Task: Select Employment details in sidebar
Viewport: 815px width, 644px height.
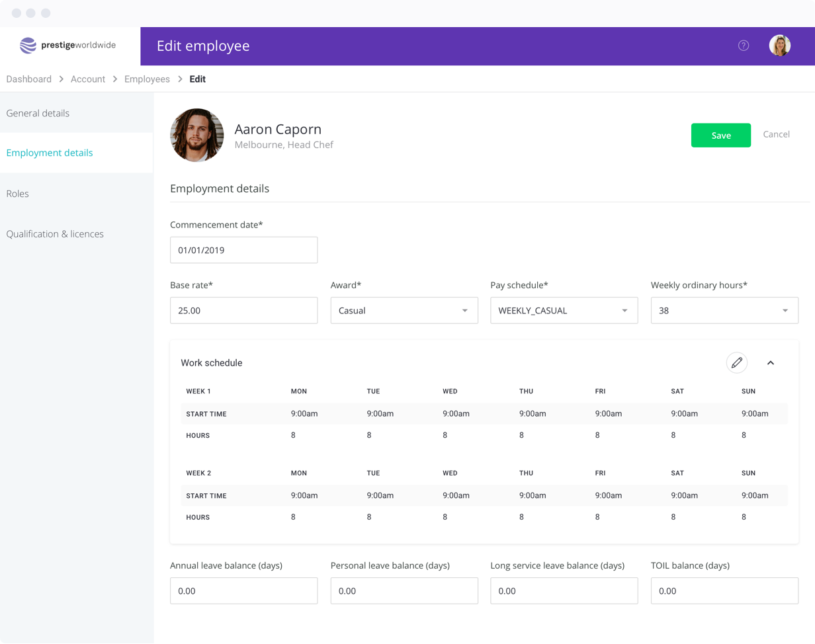Action: tap(50, 153)
